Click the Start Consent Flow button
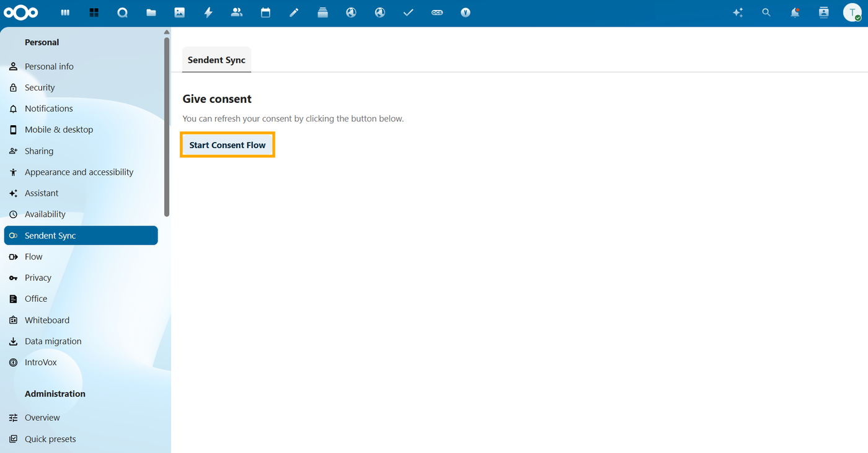 pos(228,145)
